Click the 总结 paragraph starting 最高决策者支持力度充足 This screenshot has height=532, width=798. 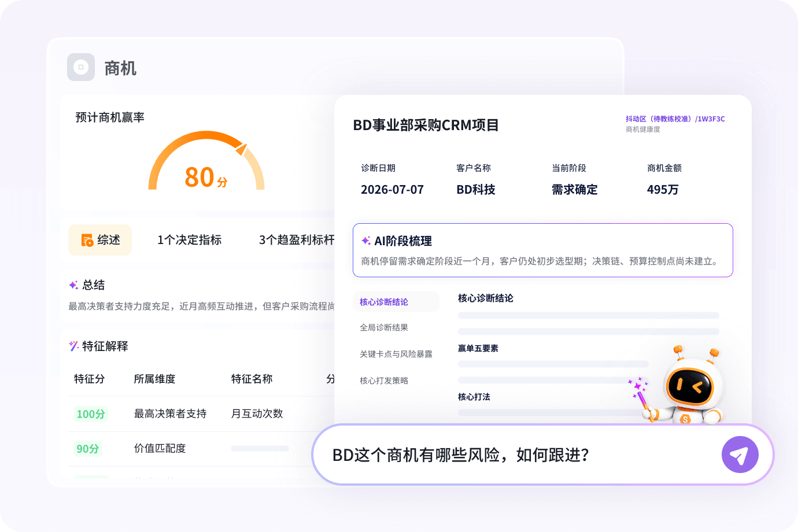pyautogui.click(x=202, y=306)
